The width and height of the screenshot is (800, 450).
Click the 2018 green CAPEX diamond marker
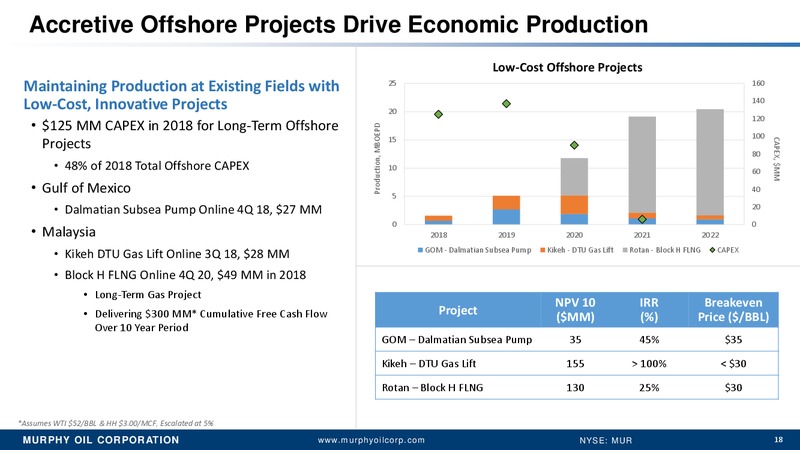pyautogui.click(x=438, y=115)
